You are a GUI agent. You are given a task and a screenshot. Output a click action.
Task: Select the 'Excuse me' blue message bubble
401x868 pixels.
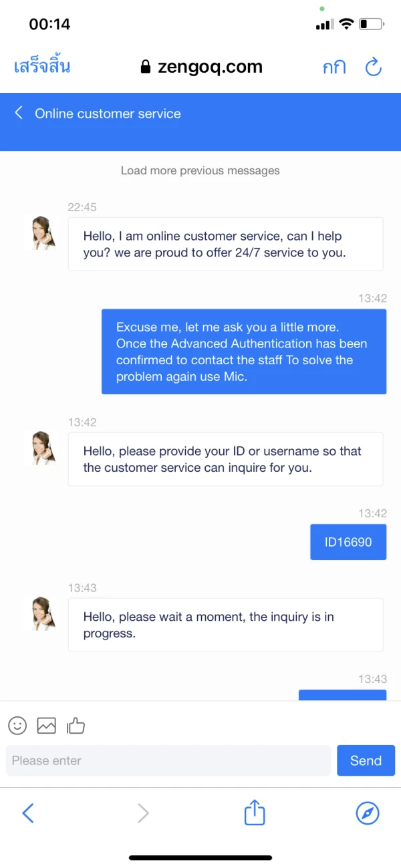(x=244, y=351)
